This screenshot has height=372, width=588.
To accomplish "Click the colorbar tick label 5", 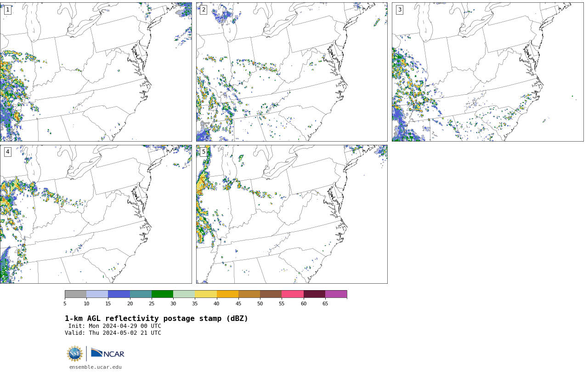I will click(x=65, y=303).
